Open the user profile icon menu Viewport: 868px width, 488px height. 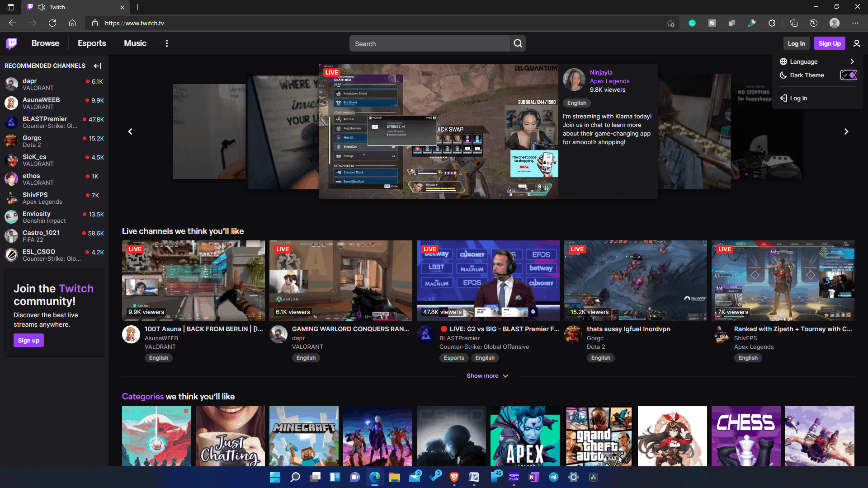(856, 43)
